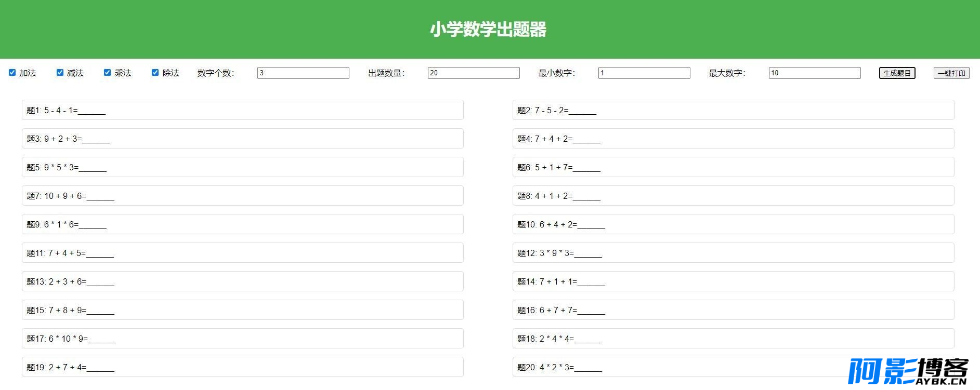The image size is (980, 390).
Task: Click the 最小数字 label
Action: pos(557,73)
